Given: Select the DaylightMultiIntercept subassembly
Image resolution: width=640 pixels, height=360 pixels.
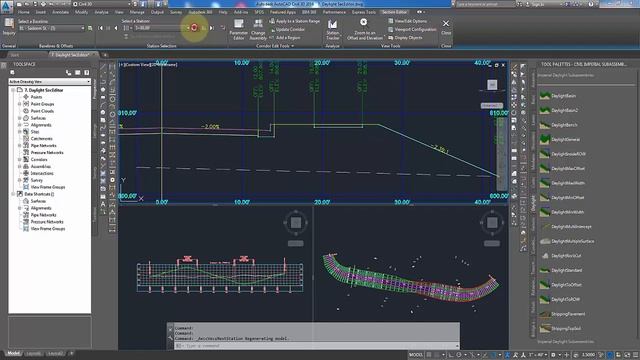Looking at the screenshot, I should click(565, 227).
